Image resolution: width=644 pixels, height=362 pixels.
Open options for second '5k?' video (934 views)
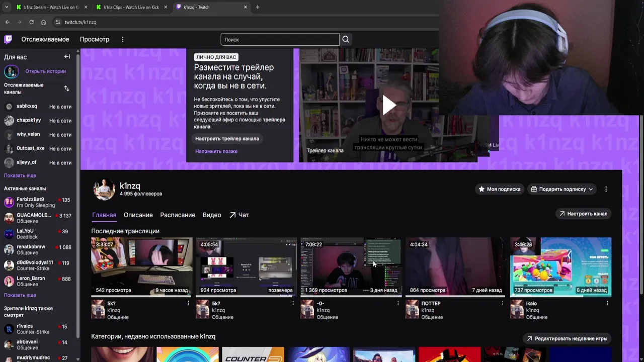click(x=293, y=303)
